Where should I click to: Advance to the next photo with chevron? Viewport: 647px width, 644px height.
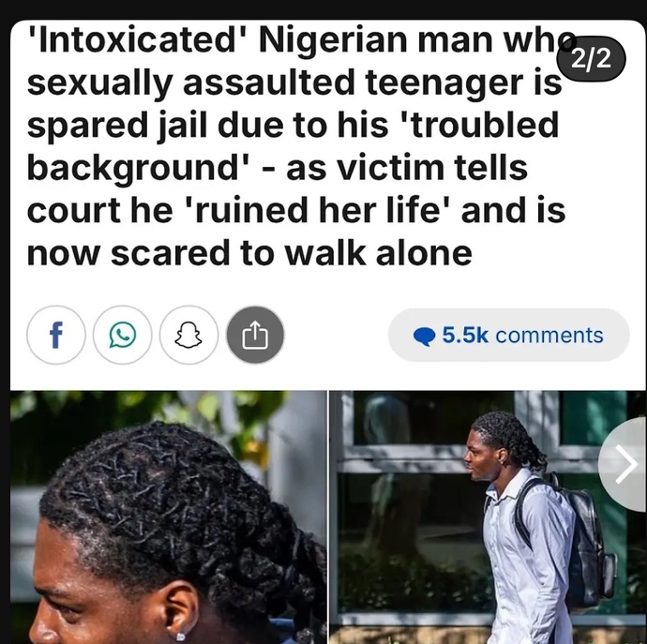click(625, 464)
